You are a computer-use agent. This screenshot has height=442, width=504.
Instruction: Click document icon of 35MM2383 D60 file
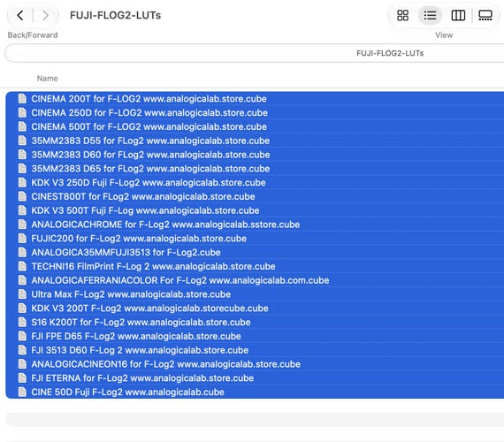tap(22, 155)
